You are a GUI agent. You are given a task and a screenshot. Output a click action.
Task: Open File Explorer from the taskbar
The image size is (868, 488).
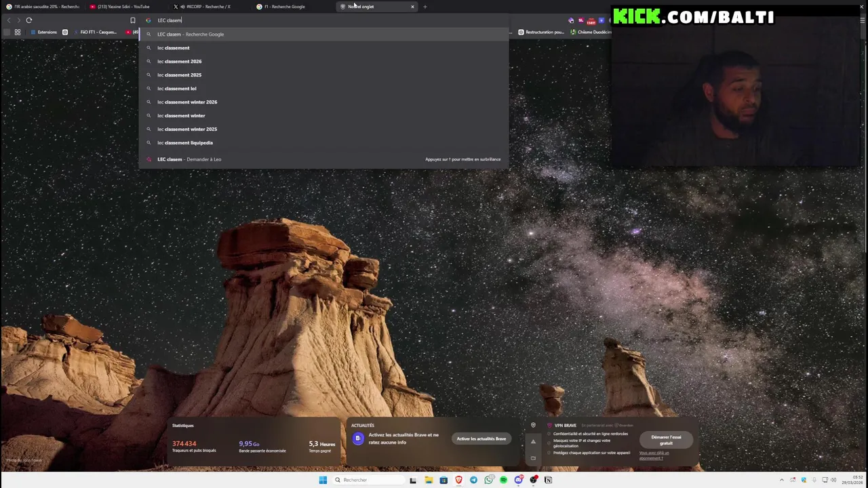(x=429, y=480)
